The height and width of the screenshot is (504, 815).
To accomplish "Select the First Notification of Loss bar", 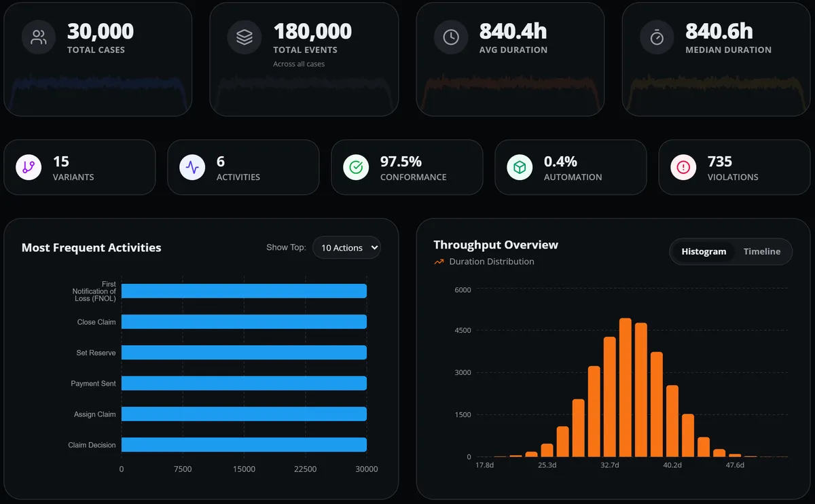I will click(244, 291).
